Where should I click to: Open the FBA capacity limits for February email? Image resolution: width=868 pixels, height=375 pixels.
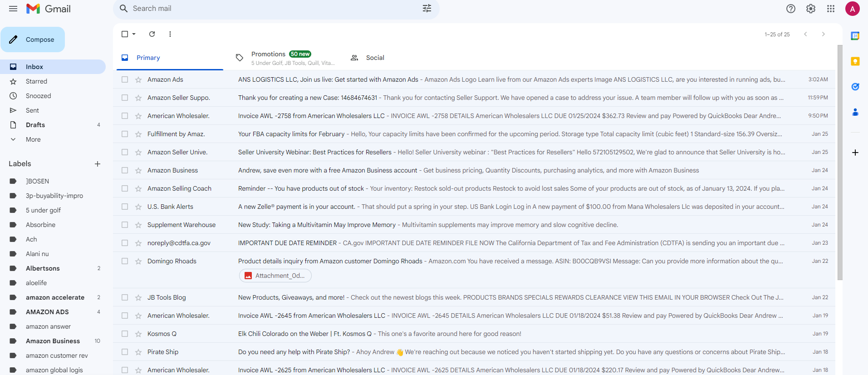pos(474,134)
